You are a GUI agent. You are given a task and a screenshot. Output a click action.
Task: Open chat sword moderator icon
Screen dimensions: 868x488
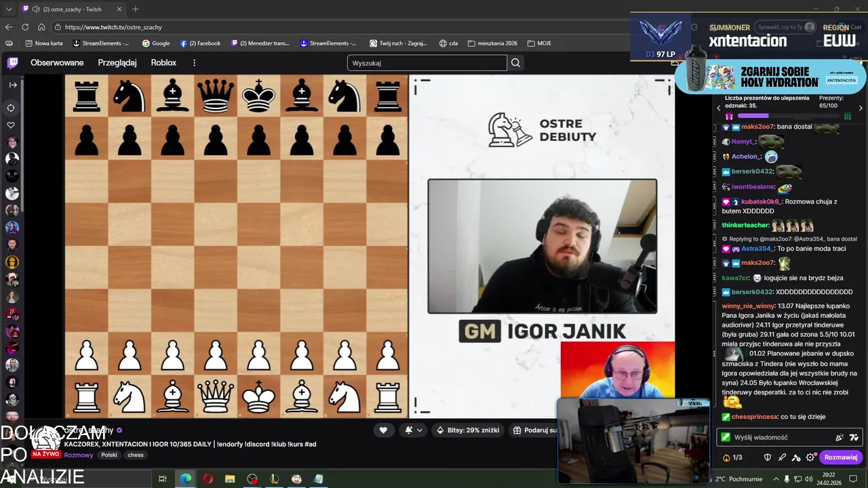point(782,457)
